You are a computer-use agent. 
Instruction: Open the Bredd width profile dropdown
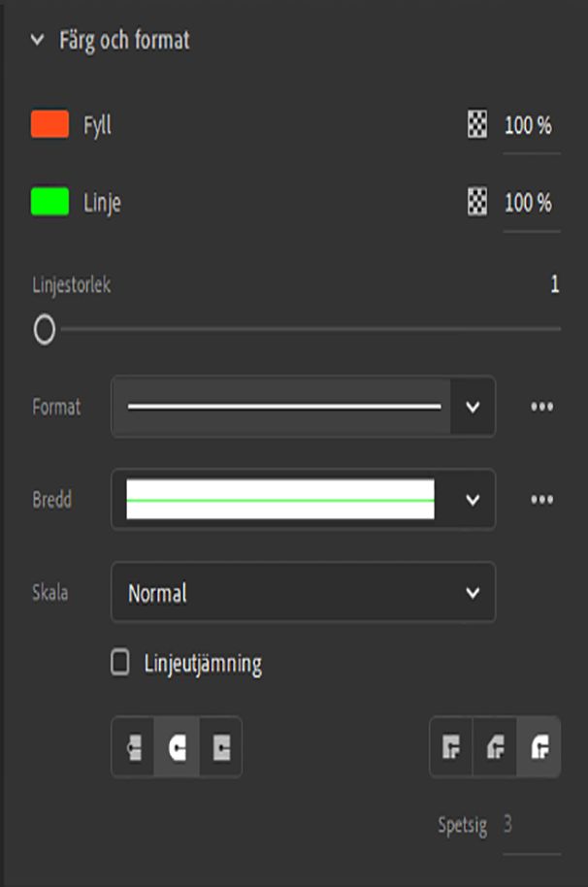point(474,500)
